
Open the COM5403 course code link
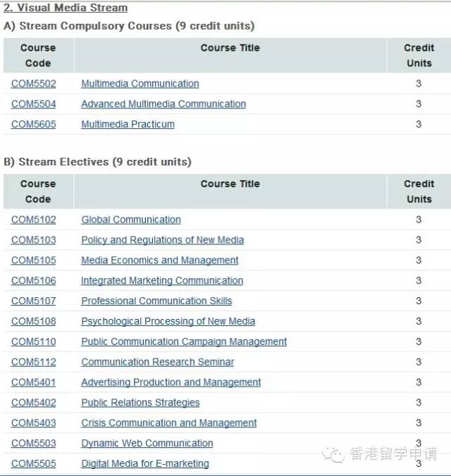[33, 423]
